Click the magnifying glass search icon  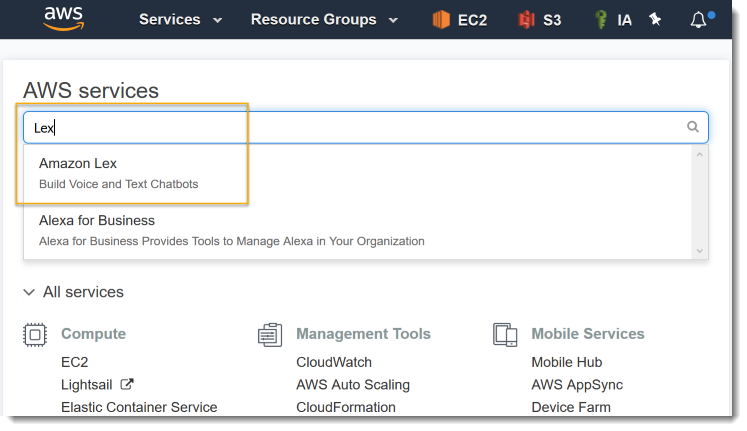[693, 127]
